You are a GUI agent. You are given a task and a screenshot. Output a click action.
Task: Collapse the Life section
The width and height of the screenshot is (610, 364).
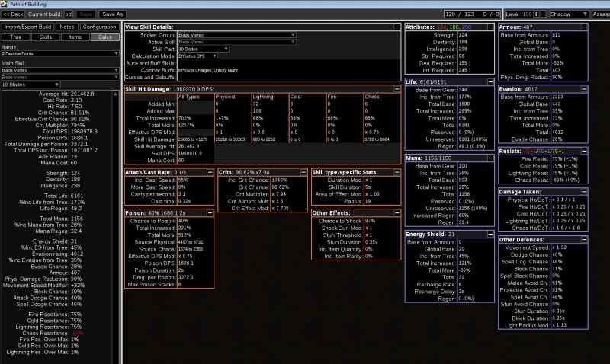[490, 82]
